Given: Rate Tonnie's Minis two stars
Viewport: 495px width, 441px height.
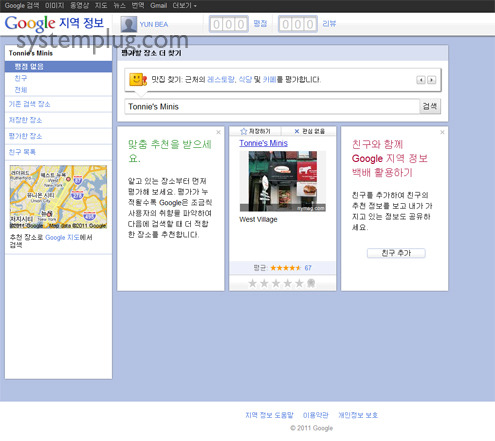Looking at the screenshot, I should point(264,283).
